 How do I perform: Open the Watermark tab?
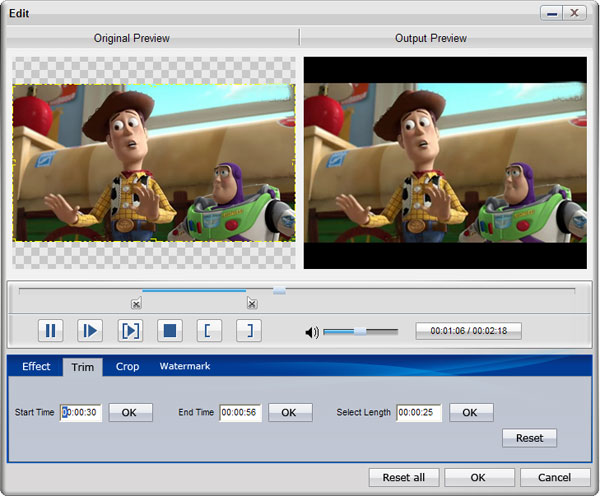coord(185,366)
